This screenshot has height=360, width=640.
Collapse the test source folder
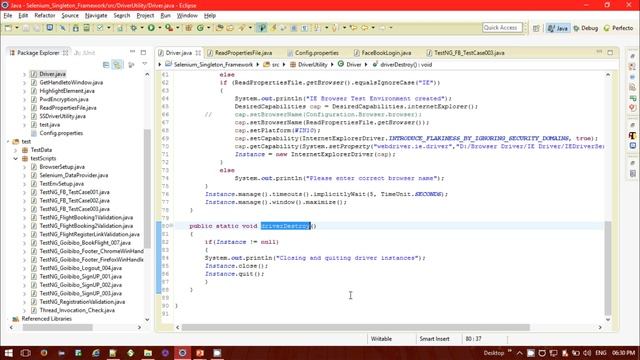7,142
